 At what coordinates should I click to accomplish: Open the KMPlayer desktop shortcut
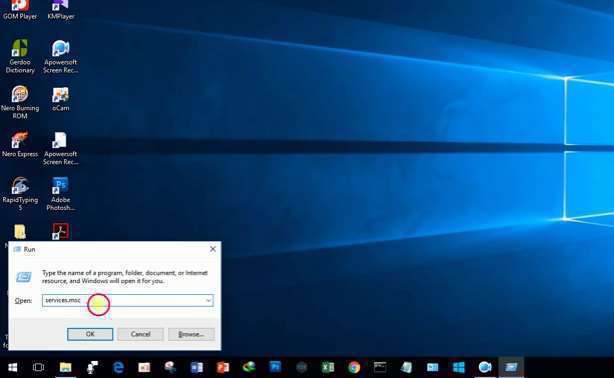tap(61, 10)
